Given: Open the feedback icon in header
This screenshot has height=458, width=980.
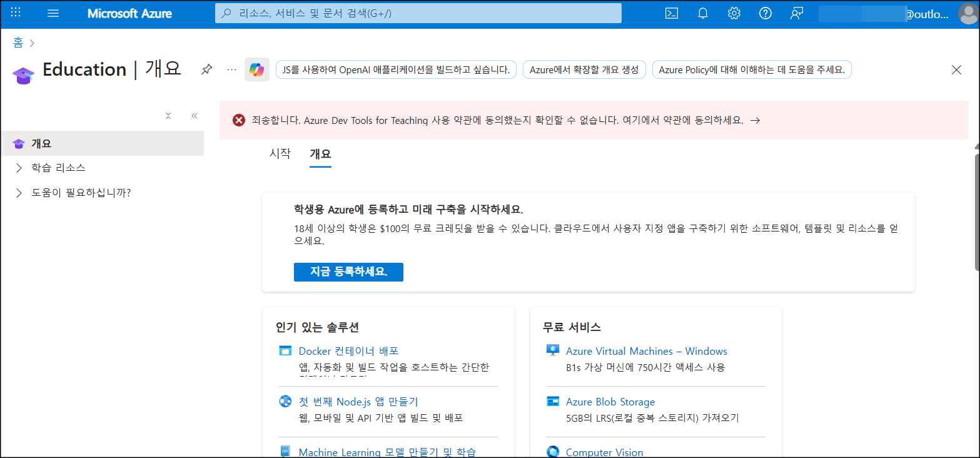Looking at the screenshot, I should coord(797,13).
